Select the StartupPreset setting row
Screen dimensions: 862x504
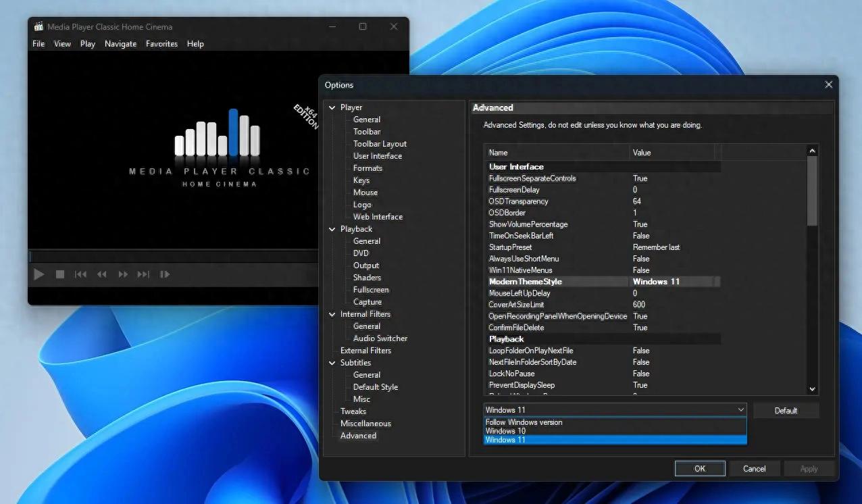(x=603, y=247)
